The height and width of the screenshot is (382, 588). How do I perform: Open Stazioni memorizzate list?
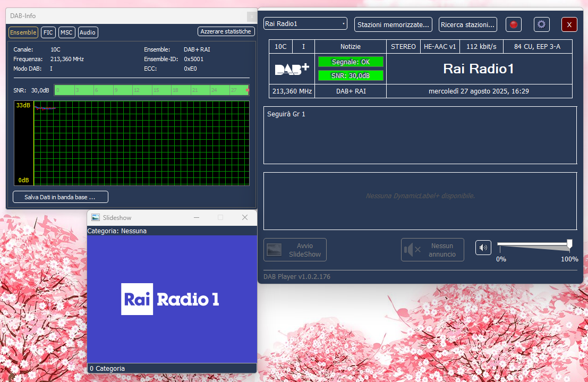(393, 25)
